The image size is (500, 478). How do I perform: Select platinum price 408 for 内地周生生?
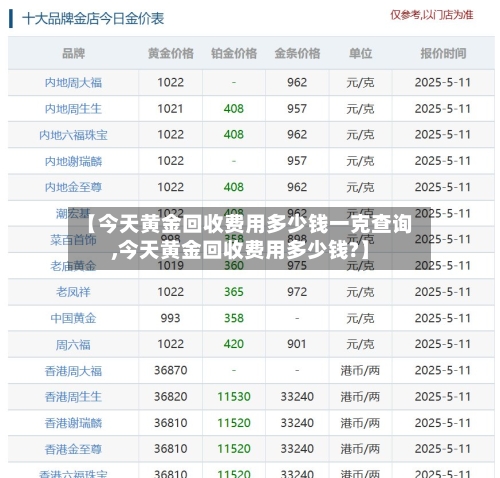[x=234, y=109]
